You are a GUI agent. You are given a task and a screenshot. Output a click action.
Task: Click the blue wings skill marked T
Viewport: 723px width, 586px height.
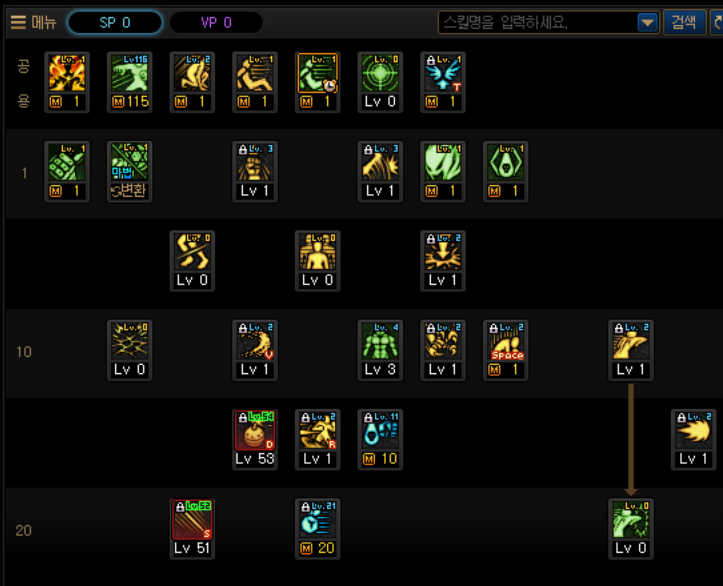click(443, 73)
